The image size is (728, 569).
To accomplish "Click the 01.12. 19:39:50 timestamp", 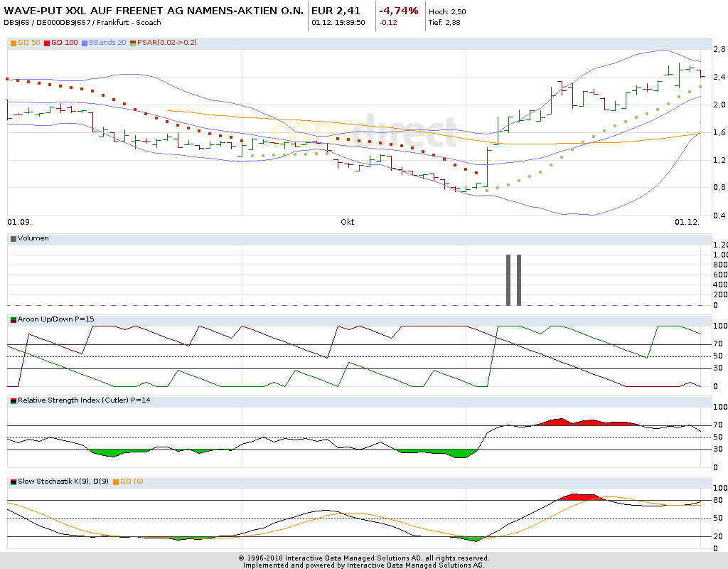I will pos(338,23).
